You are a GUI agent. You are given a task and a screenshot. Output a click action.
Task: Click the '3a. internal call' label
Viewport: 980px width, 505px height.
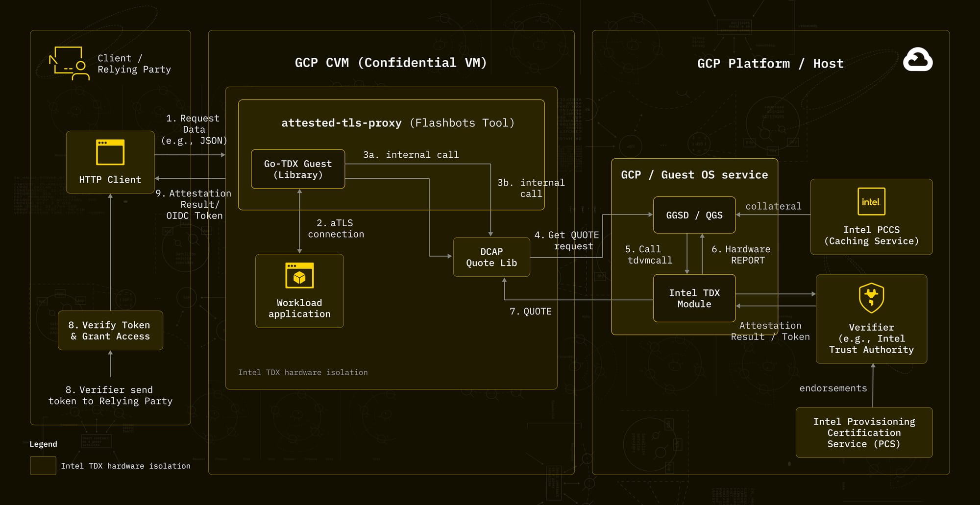point(411,155)
